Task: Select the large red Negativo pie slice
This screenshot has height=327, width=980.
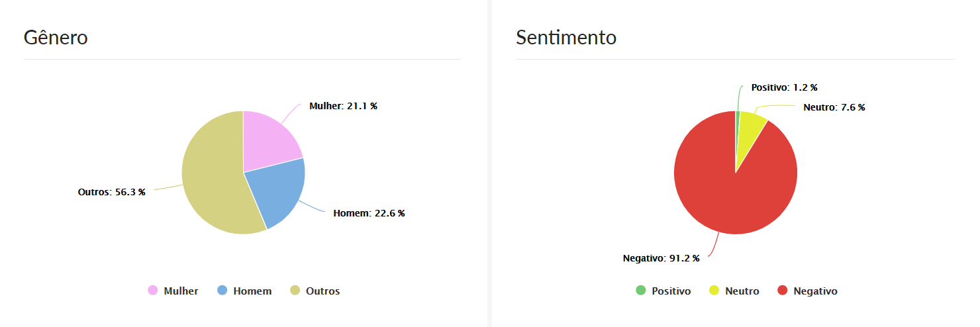Action: pos(728,192)
